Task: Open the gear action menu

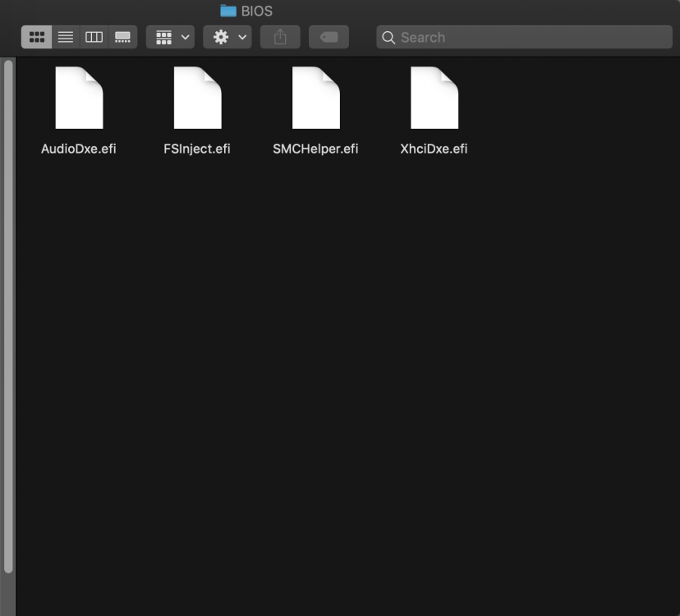Action: [x=227, y=37]
